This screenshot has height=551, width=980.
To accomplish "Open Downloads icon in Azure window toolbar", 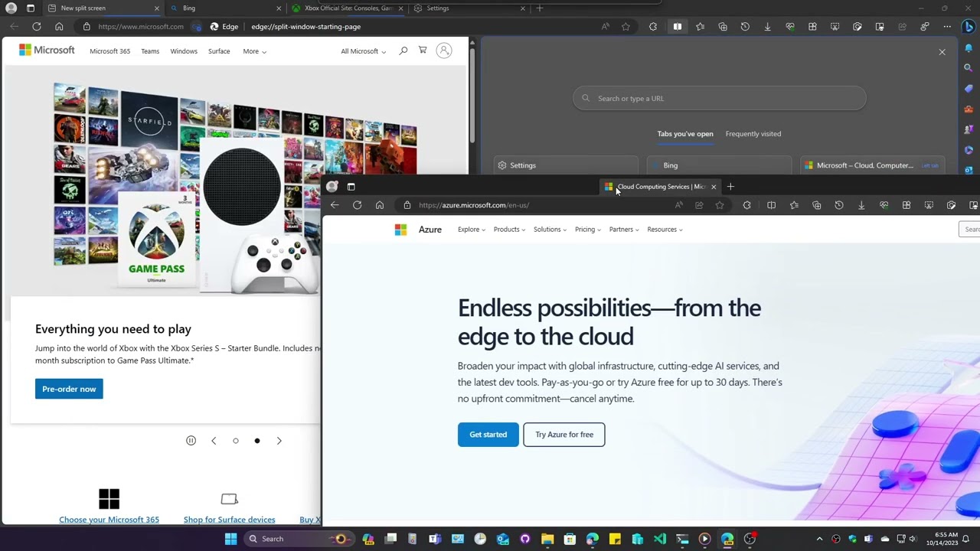I will click(861, 205).
